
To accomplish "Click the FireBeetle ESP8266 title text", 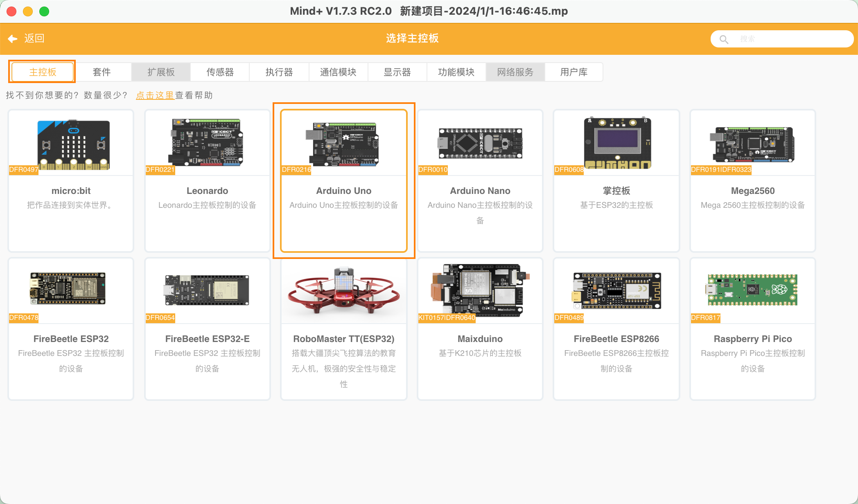I will pyautogui.click(x=616, y=339).
